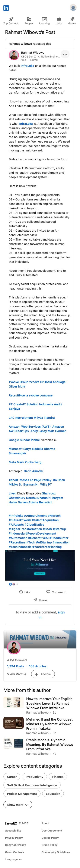Go to the People section icon
Image resolution: width=80 pixels, height=868 pixels.
(29, 19)
